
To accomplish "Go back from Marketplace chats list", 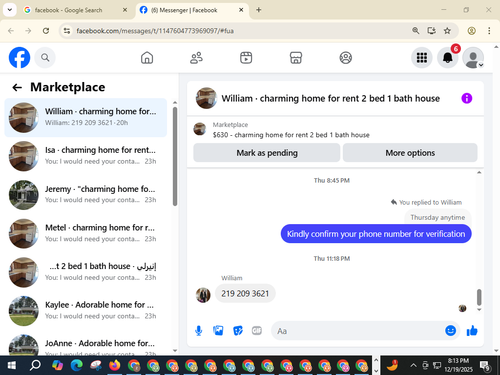I will point(17,87).
